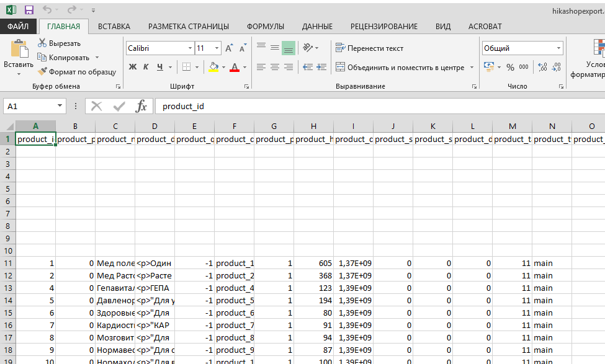Toggle Wrap Text (Перенести текст)
The image size is (605, 364).
point(369,48)
